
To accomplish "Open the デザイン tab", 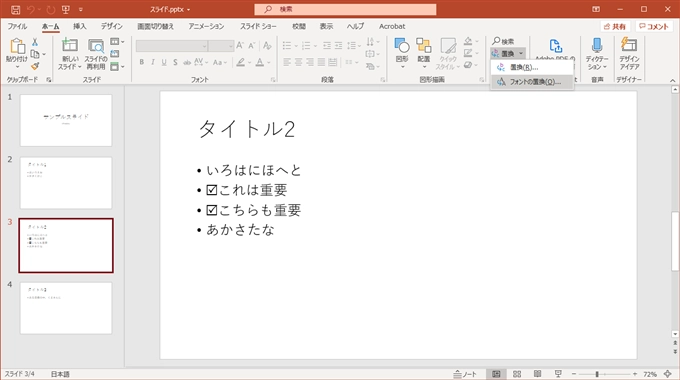I will coord(112,26).
